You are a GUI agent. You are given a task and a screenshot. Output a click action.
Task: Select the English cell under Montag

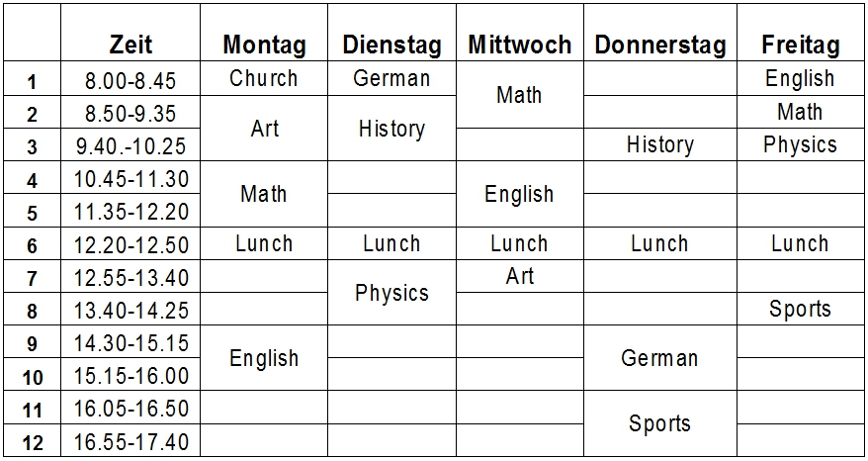[x=264, y=358]
